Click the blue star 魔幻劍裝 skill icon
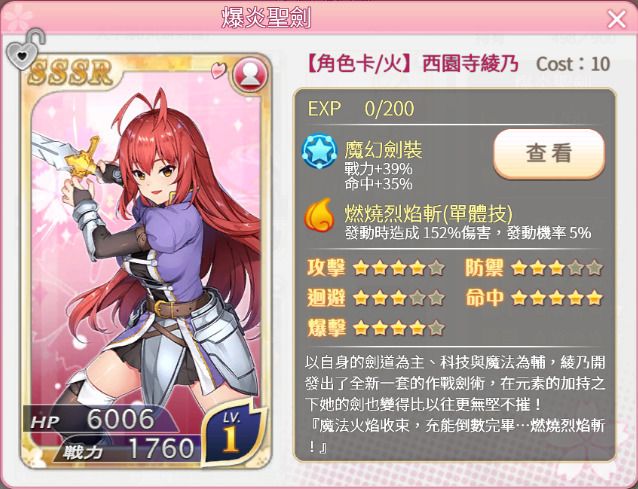 320,152
